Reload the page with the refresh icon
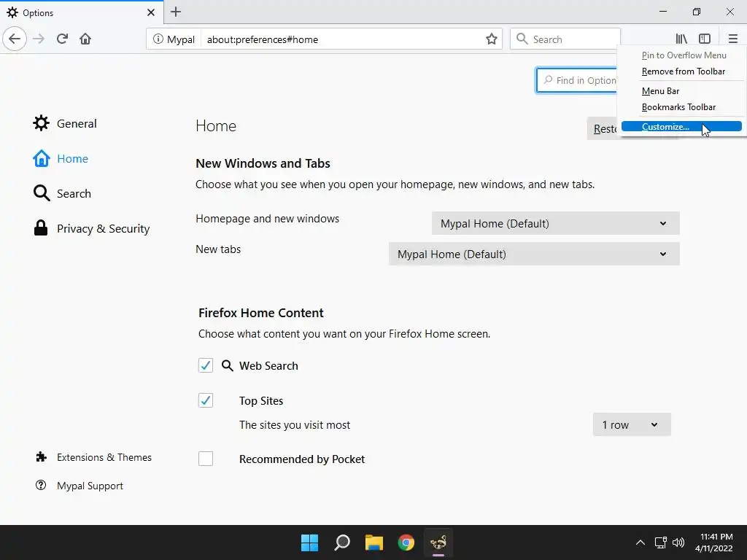Screen dimensions: 747x560 62,39
